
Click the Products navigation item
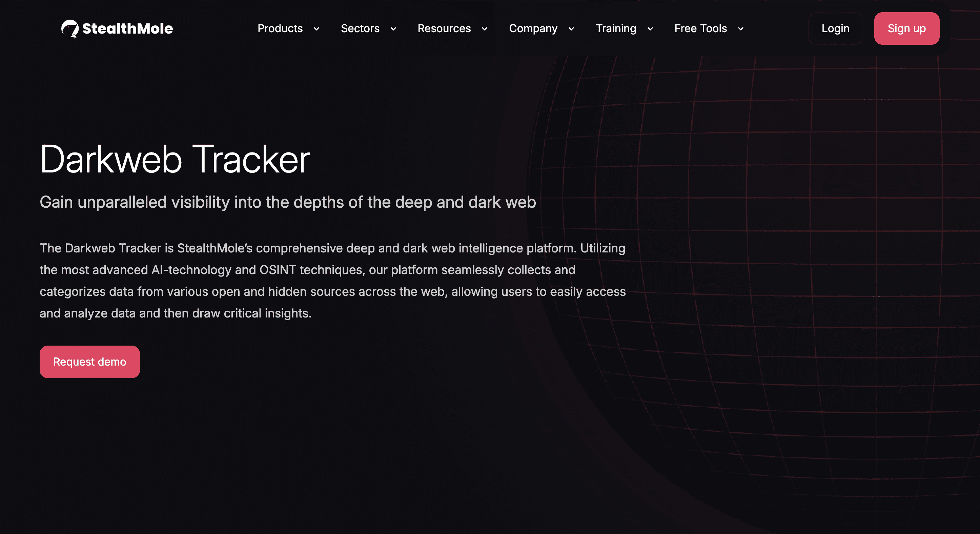click(280, 28)
